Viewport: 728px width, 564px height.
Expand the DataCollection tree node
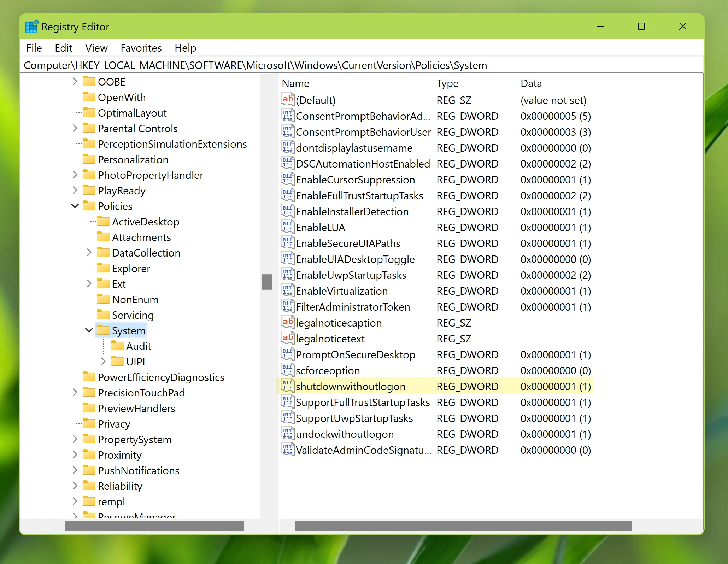[x=89, y=252]
